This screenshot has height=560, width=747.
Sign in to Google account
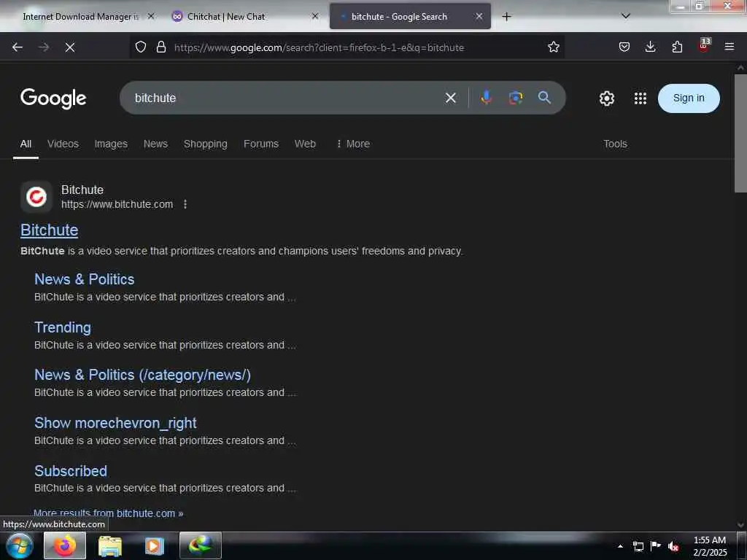click(x=689, y=98)
